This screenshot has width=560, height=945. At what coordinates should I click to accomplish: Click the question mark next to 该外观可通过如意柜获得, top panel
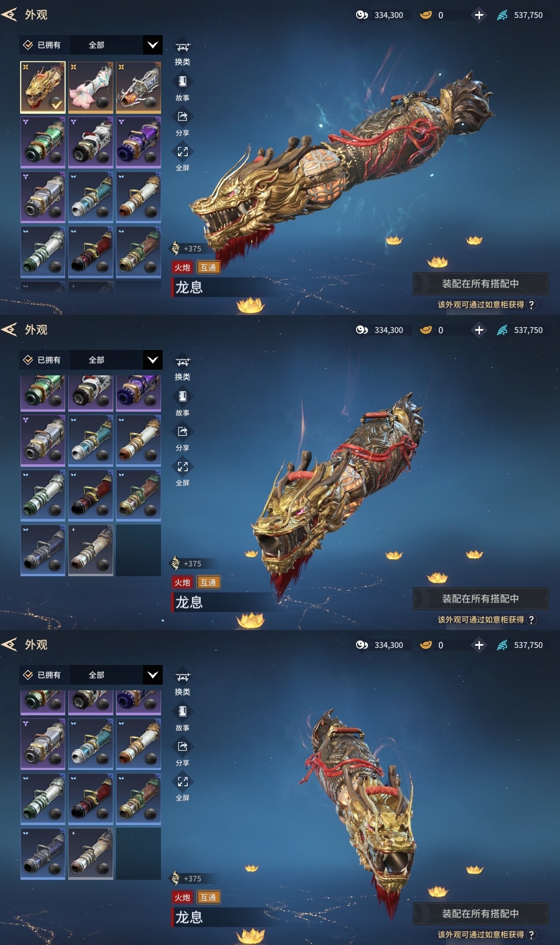coord(531,304)
